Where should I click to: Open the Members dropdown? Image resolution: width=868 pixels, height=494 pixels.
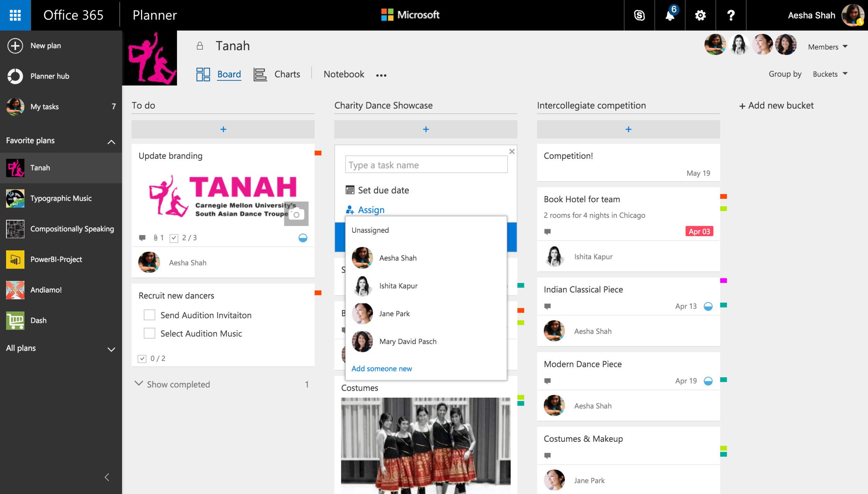(x=828, y=47)
